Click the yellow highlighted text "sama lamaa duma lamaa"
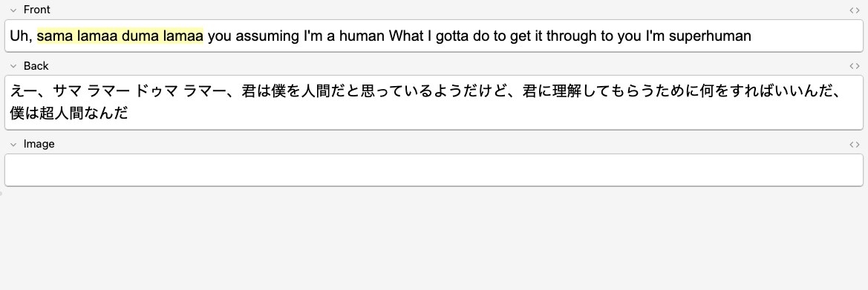This screenshot has width=868, height=290. click(120, 36)
